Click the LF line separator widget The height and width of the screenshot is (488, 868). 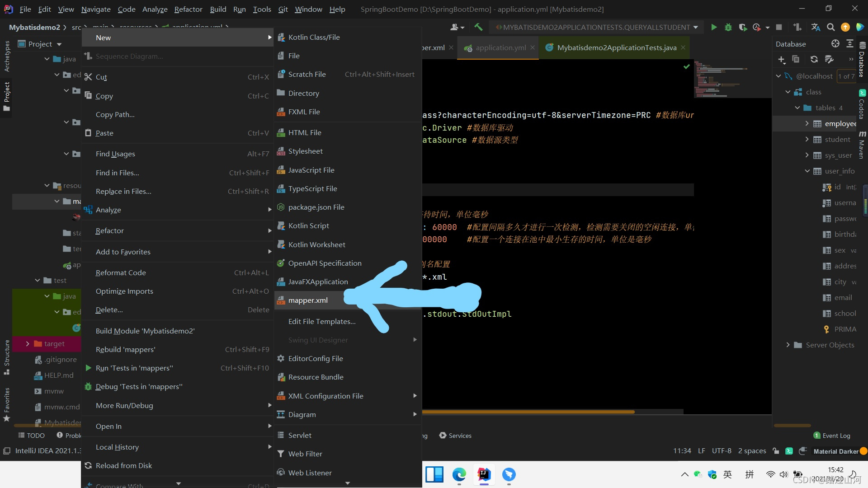pyautogui.click(x=701, y=450)
